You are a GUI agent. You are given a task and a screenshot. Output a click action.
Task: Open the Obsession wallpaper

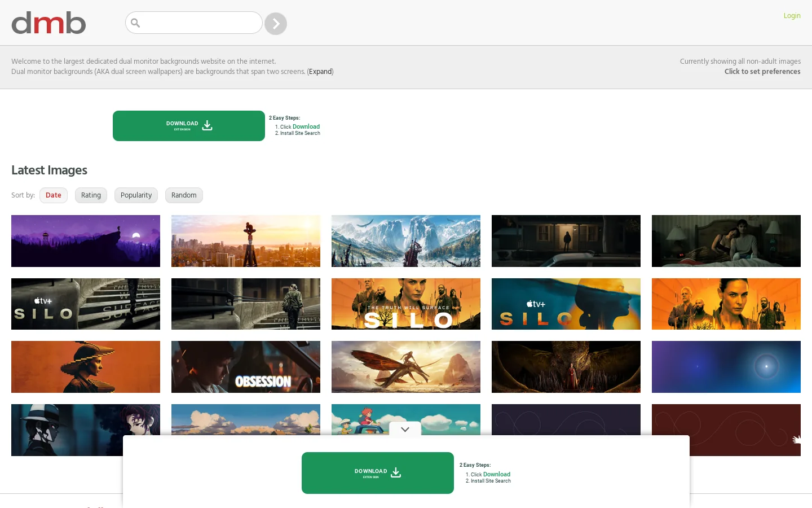pos(246,367)
